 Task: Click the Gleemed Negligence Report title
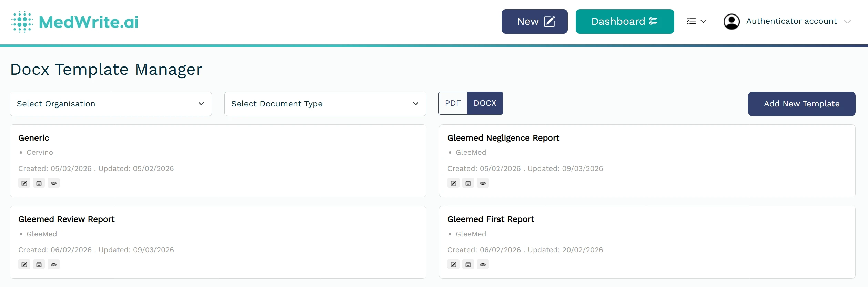[x=503, y=138]
